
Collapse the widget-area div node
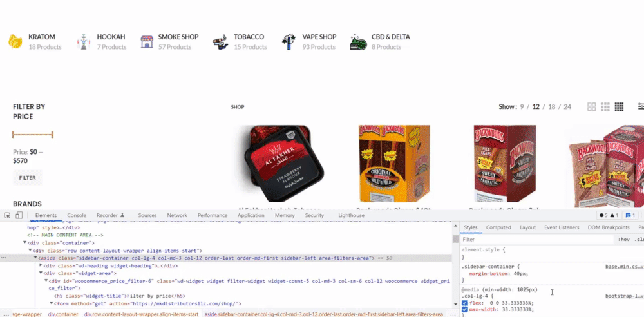pos(41,273)
